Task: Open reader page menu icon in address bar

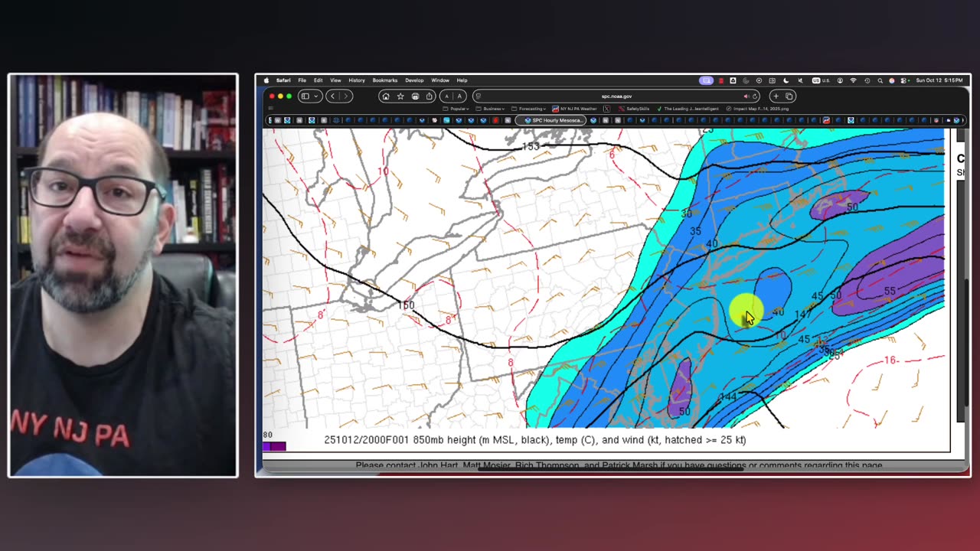Action: pyautogui.click(x=479, y=96)
